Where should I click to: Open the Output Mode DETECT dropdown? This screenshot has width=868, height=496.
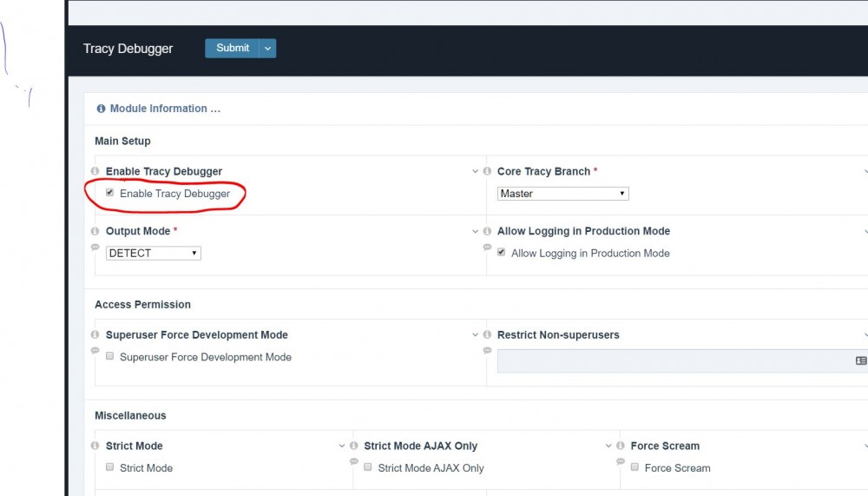[x=154, y=254]
